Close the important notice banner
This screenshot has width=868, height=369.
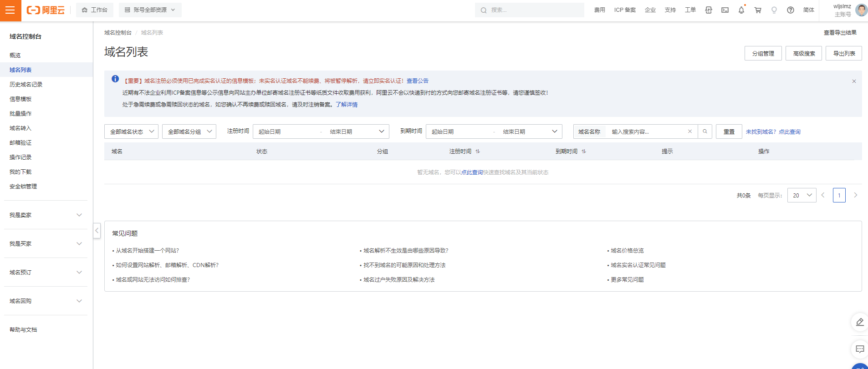point(854,81)
